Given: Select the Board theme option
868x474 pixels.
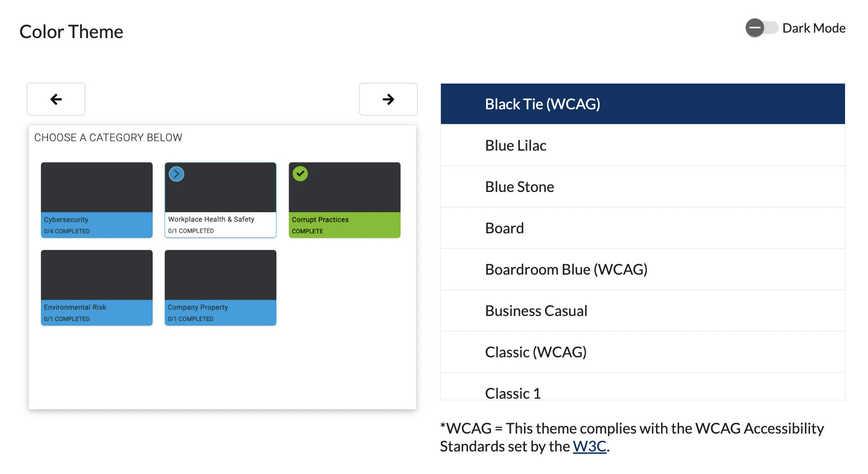Looking at the screenshot, I should tap(642, 228).
